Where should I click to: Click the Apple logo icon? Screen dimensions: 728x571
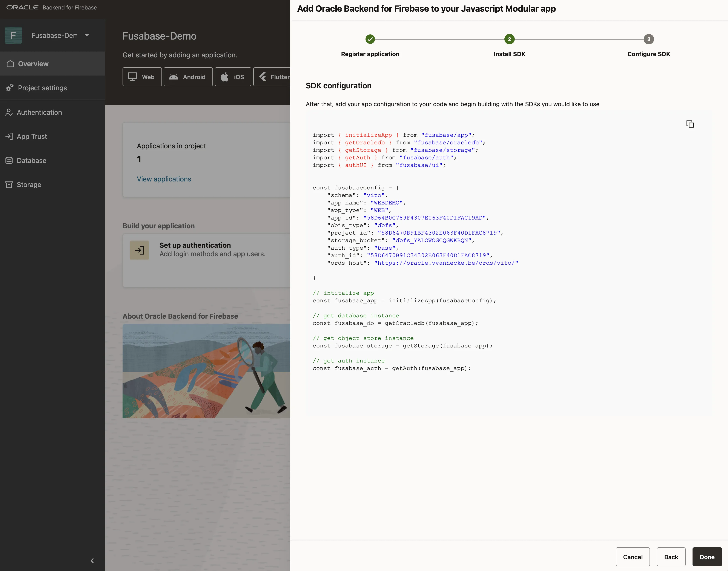(x=225, y=77)
